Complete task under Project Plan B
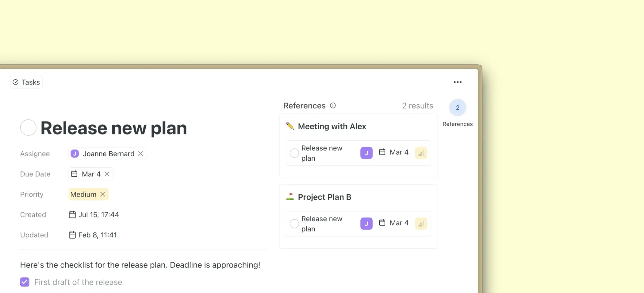This screenshot has width=644, height=293. point(294,224)
